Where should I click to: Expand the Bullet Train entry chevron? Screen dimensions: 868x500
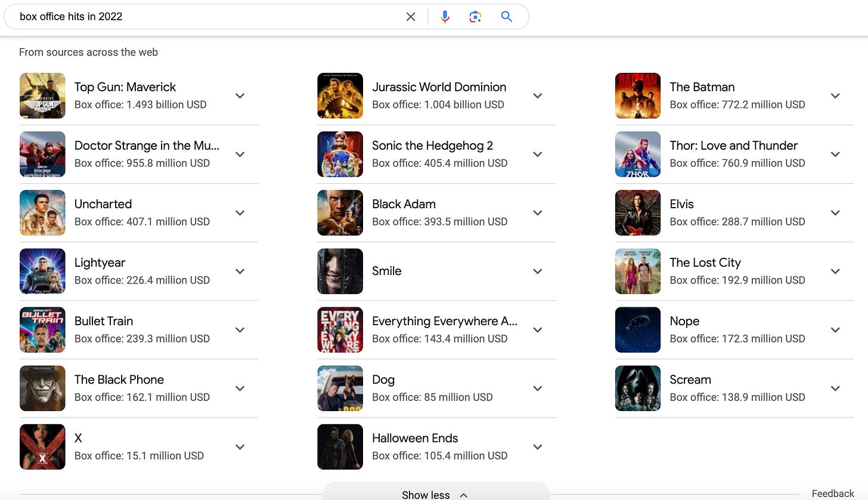pos(240,329)
